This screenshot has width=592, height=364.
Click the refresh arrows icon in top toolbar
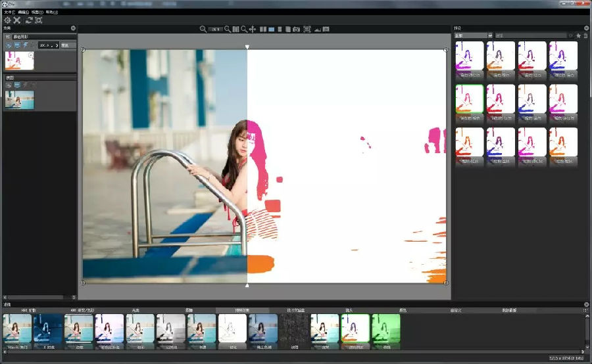tap(29, 20)
